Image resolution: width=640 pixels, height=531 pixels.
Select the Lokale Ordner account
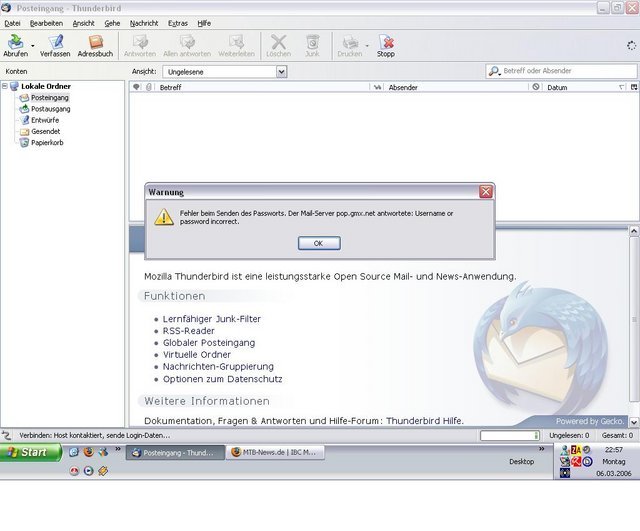[x=46, y=86]
